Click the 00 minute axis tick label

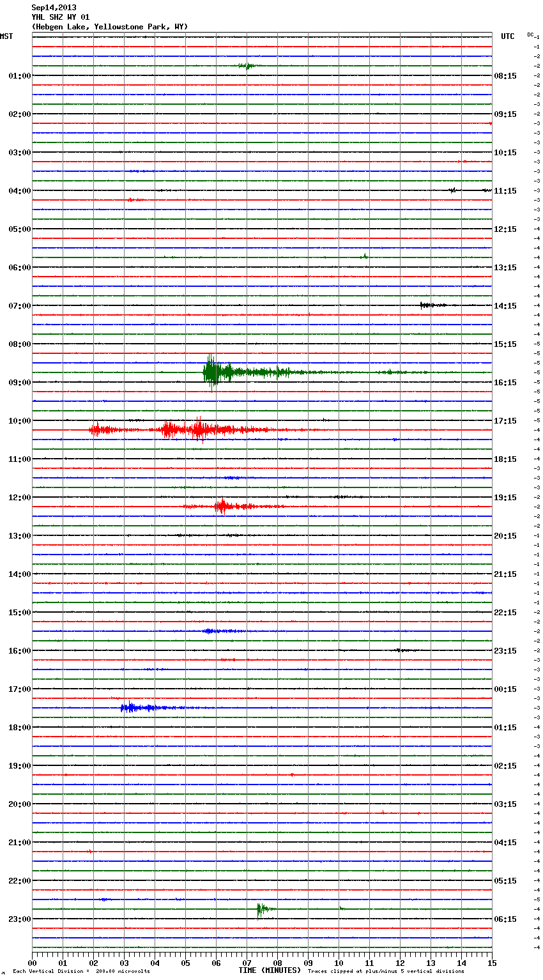pyautogui.click(x=33, y=963)
